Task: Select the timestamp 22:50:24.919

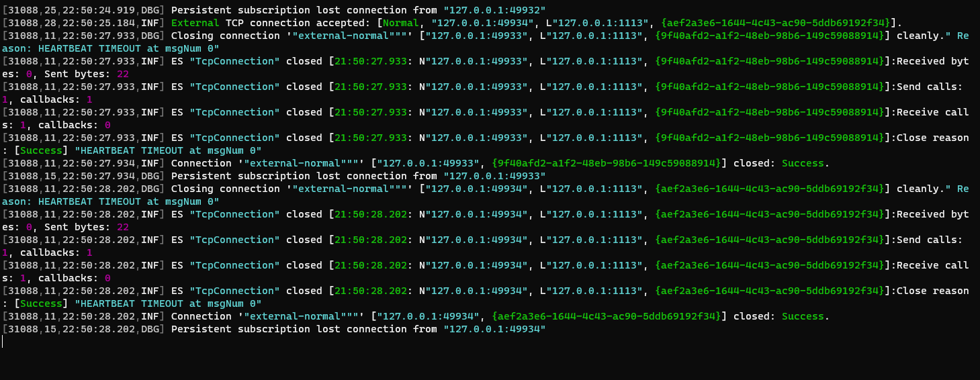Action: point(98,10)
